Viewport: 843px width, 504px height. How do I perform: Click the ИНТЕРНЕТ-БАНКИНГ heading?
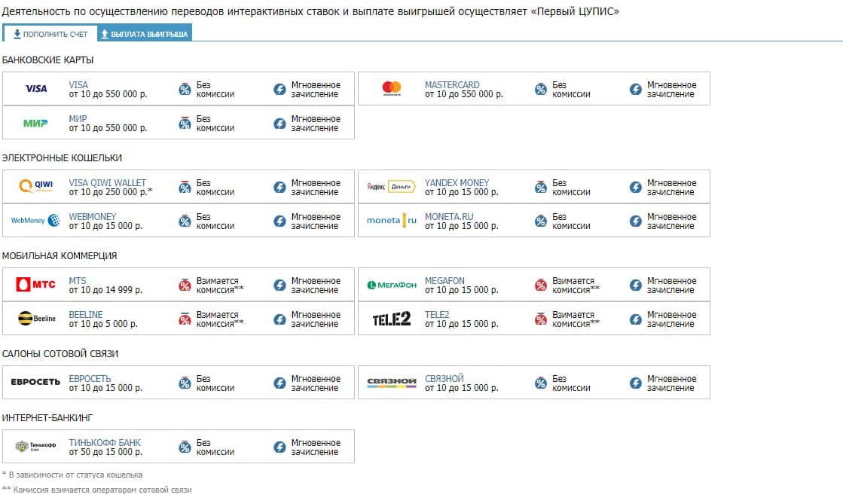47,417
